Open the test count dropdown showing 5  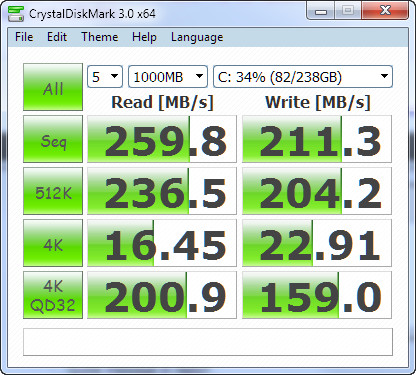(105, 77)
